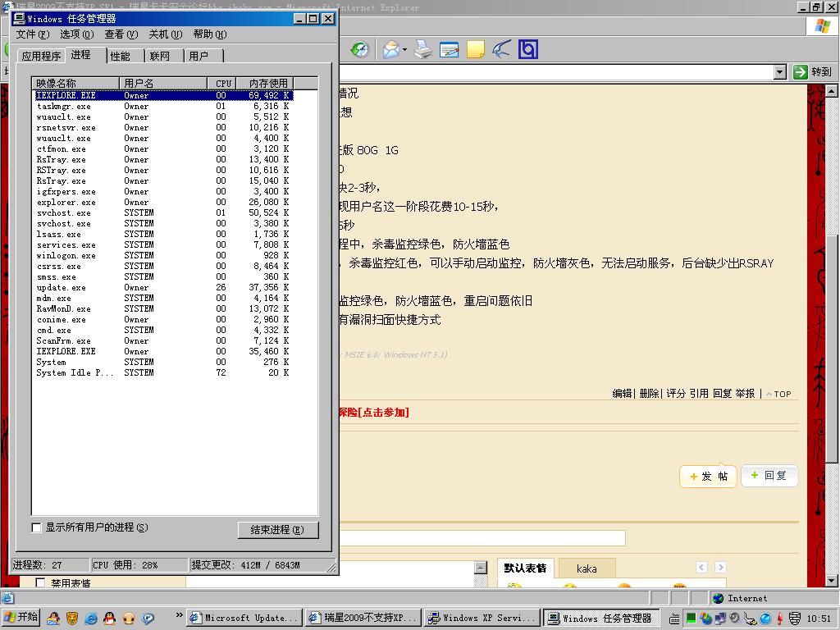Click the yellow sticky note toolbar icon
840x630 pixels.
[x=475, y=50]
